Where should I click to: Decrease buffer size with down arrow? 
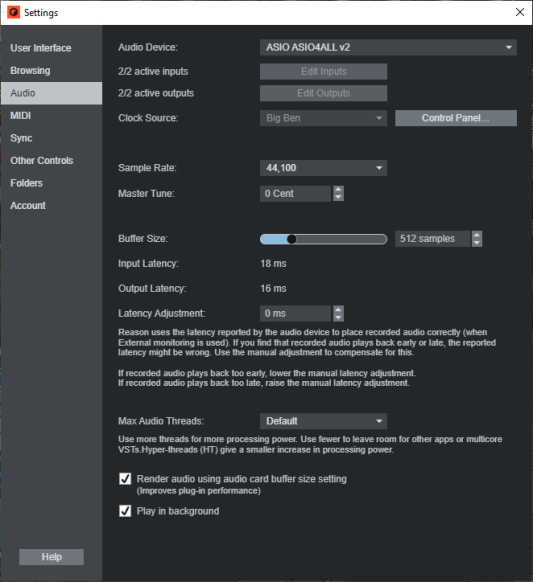[477, 243]
